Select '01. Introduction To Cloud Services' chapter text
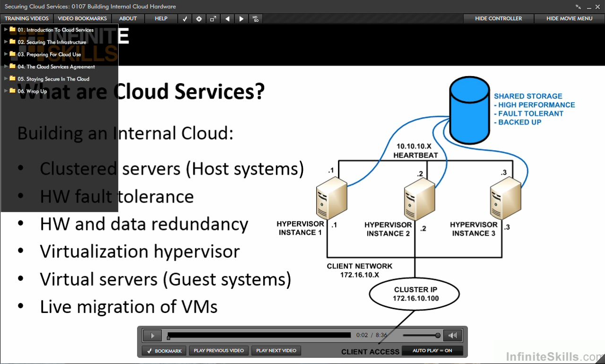Viewport: 605px width, 364px height. [56, 30]
